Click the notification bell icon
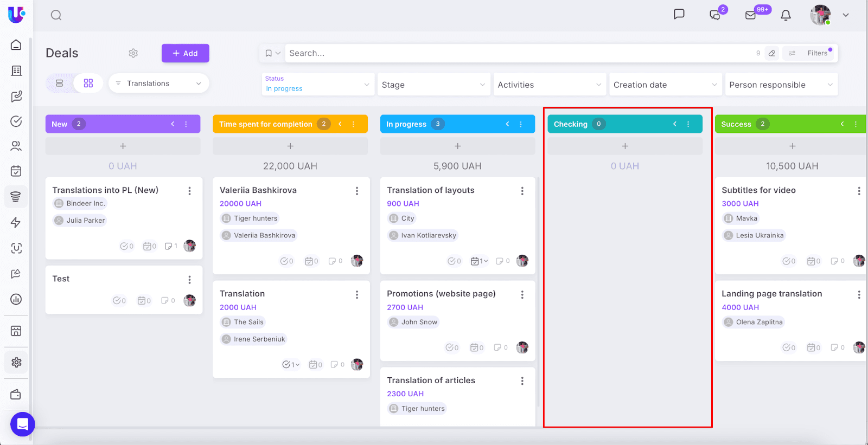This screenshot has width=868, height=445. [786, 15]
